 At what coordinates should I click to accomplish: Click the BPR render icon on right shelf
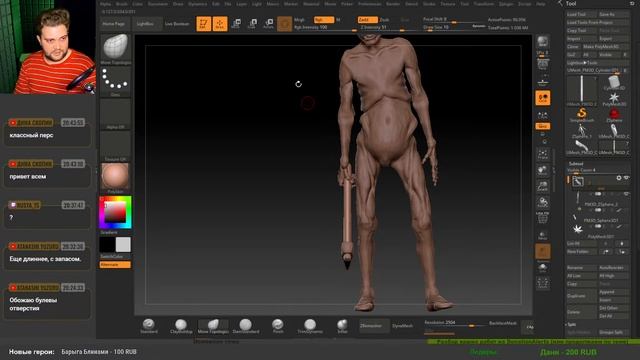(x=542, y=42)
